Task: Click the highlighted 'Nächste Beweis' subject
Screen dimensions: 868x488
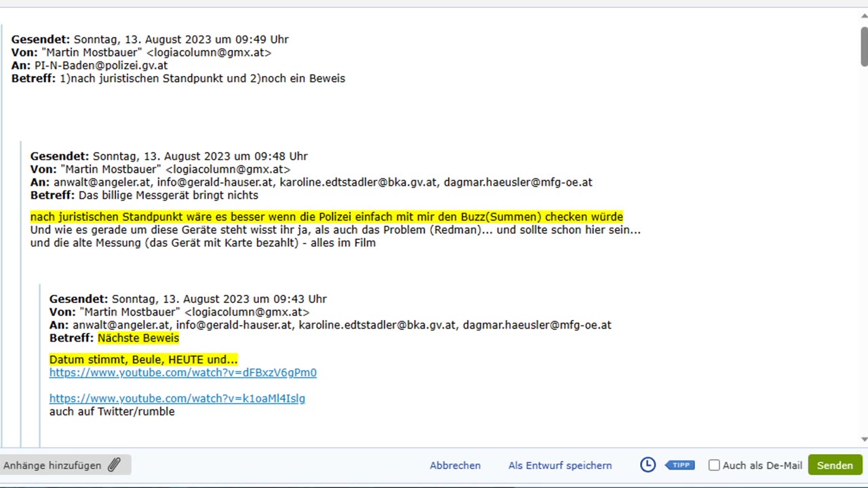Action: pos(138,338)
